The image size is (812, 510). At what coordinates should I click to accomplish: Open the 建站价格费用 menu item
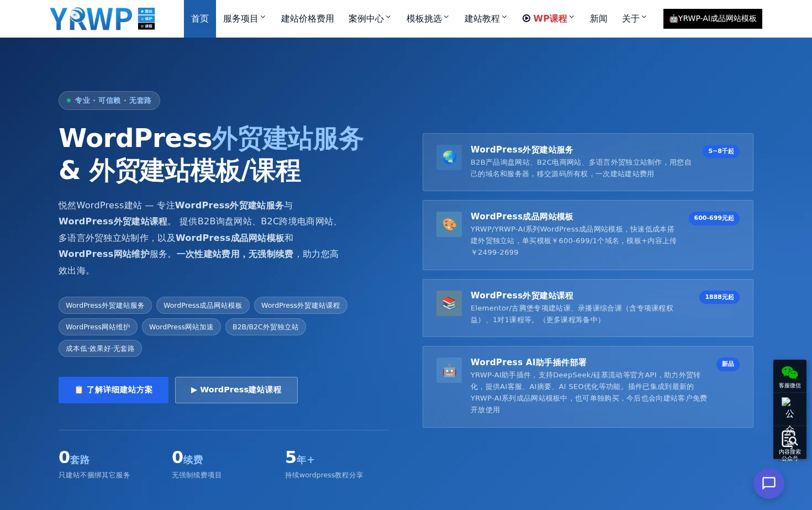(308, 19)
